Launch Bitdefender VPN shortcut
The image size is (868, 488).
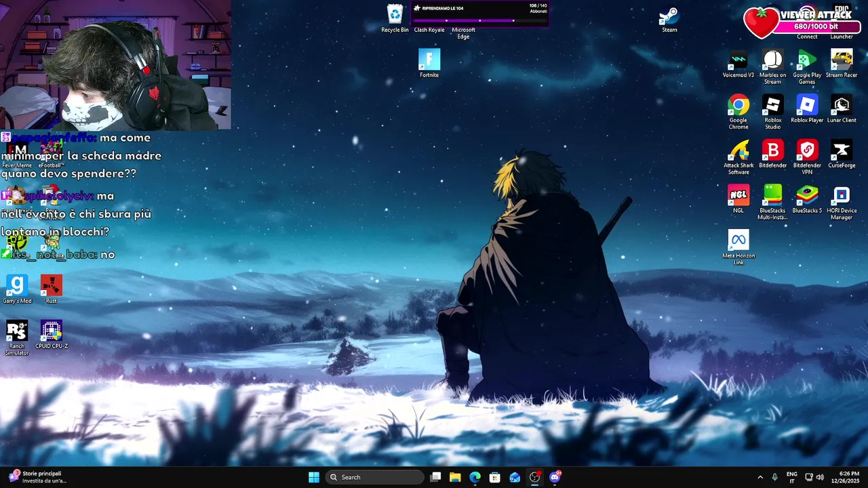[807, 157]
